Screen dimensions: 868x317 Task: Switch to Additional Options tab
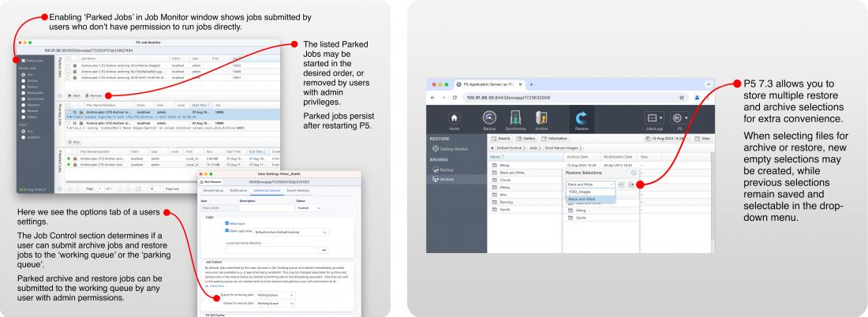click(x=265, y=190)
